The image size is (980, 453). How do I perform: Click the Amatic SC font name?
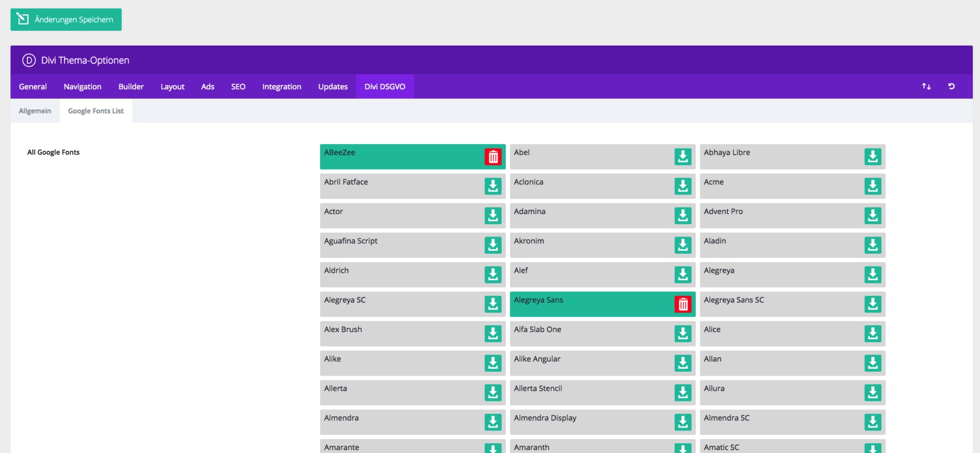(722, 447)
